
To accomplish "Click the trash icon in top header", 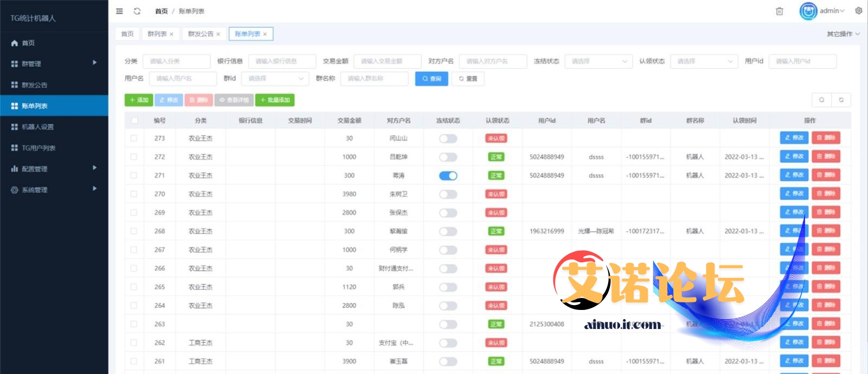I will click(779, 11).
